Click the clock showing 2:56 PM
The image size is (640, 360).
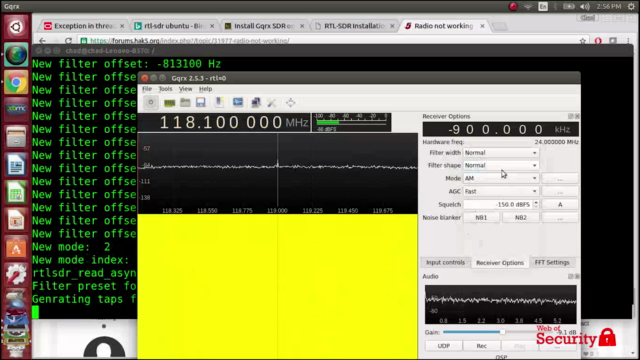click(x=609, y=7)
